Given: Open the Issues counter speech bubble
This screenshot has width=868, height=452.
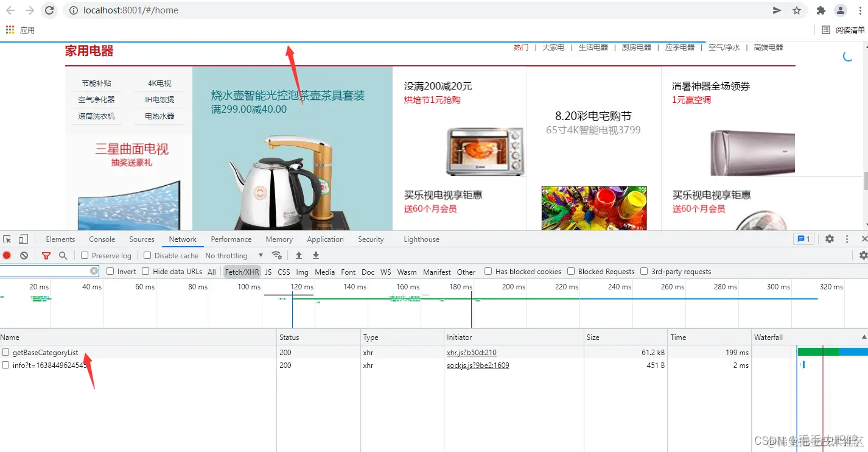Looking at the screenshot, I should click(803, 239).
